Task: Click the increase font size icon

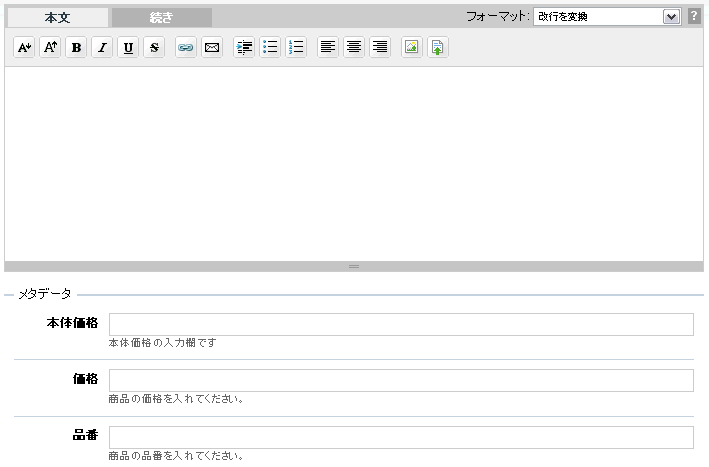Action: click(50, 47)
